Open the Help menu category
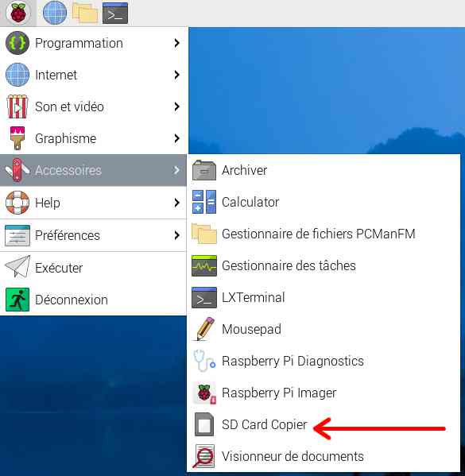 [x=93, y=203]
